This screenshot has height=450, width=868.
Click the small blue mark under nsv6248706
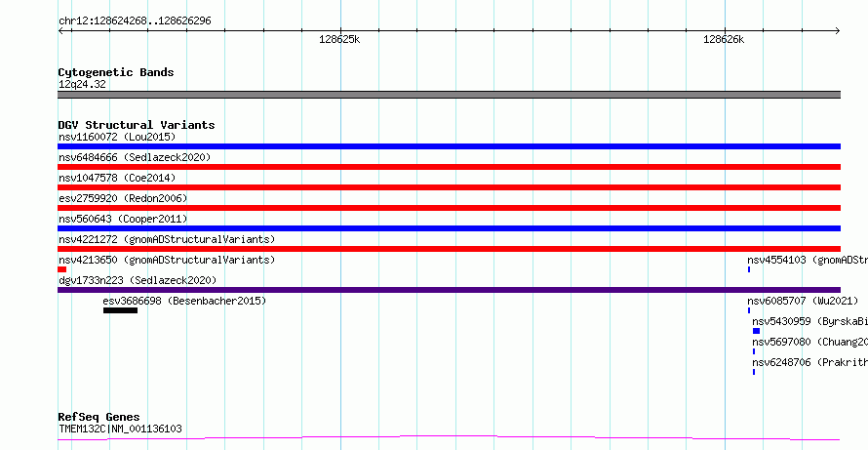[x=754, y=372]
